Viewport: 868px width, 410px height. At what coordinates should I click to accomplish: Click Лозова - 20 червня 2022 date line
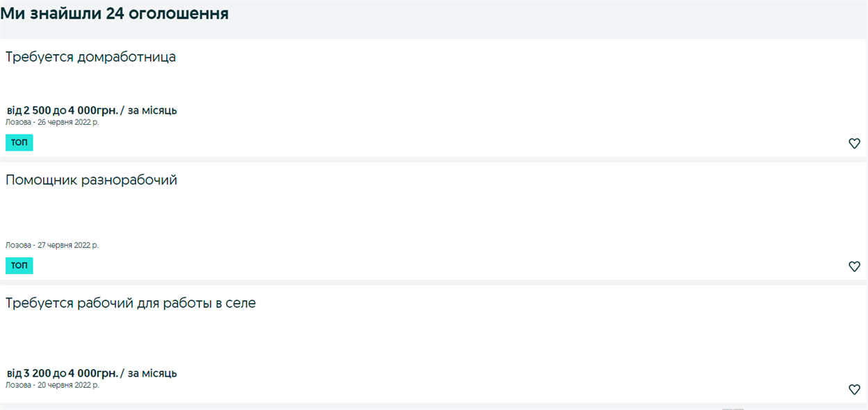pos(52,385)
